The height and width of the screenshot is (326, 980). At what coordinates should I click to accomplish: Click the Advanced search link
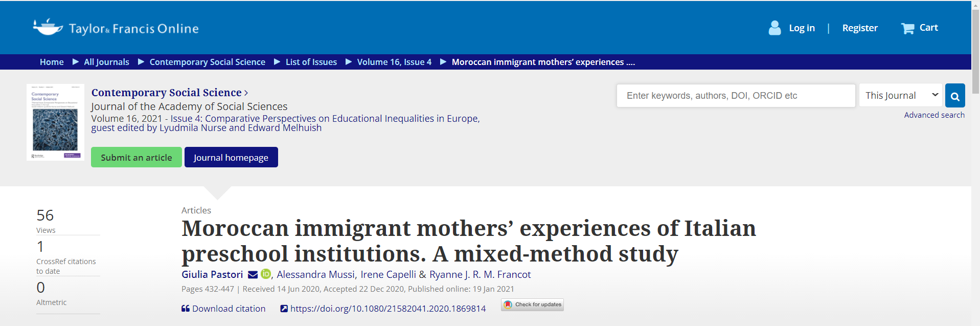click(x=934, y=115)
